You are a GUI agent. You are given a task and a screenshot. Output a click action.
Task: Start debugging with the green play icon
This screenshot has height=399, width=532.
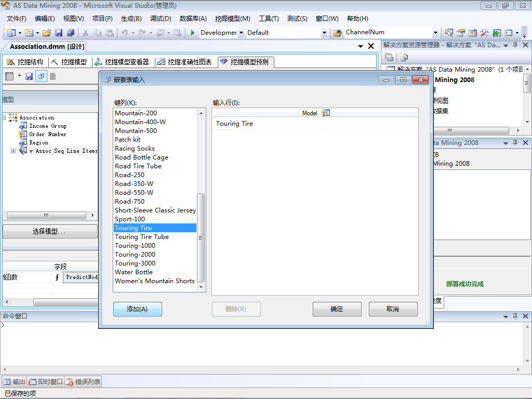coord(192,33)
